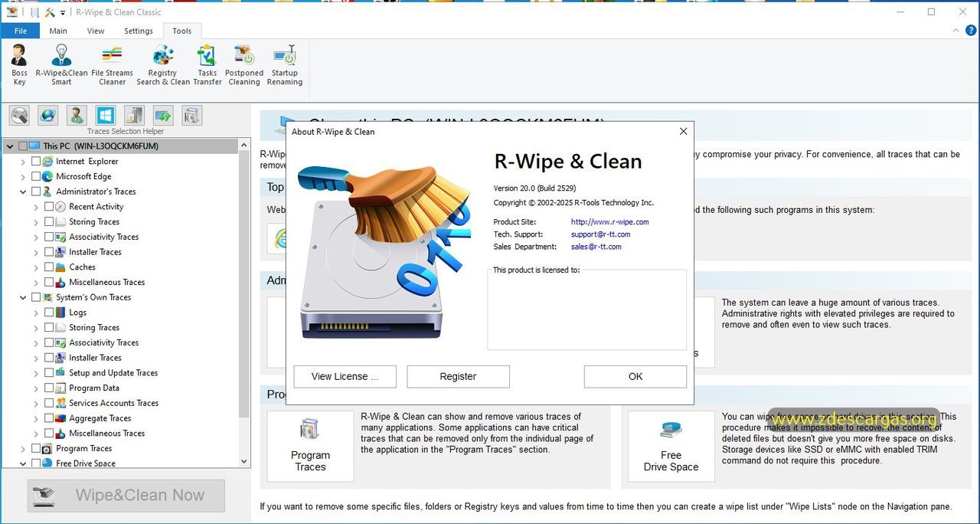Check the This PC checkbox
This screenshot has width=980, height=524.
pyautogui.click(x=23, y=146)
